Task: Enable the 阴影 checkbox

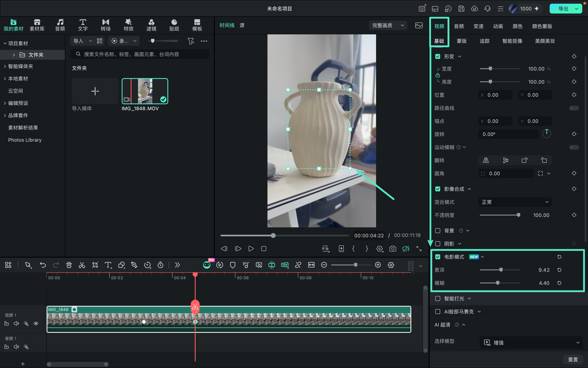Action: pyautogui.click(x=438, y=244)
